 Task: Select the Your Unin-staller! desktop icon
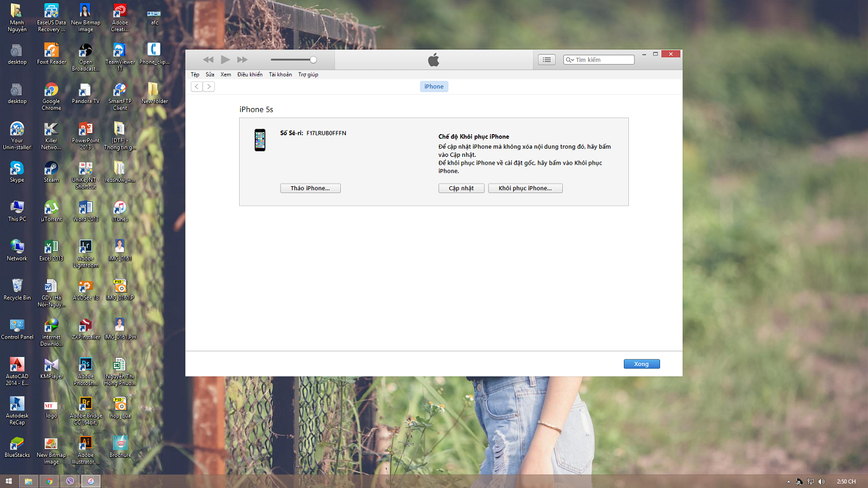pyautogui.click(x=17, y=136)
